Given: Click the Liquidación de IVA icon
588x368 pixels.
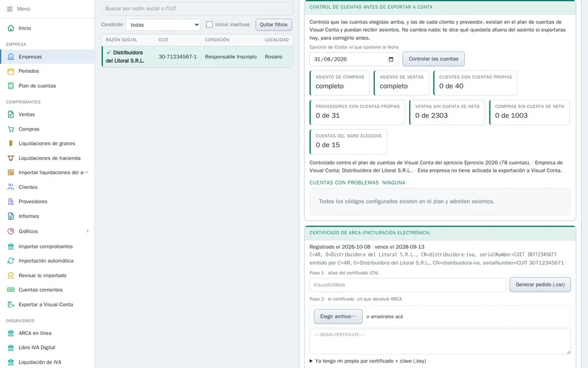Looking at the screenshot, I should pyautogui.click(x=11, y=362).
